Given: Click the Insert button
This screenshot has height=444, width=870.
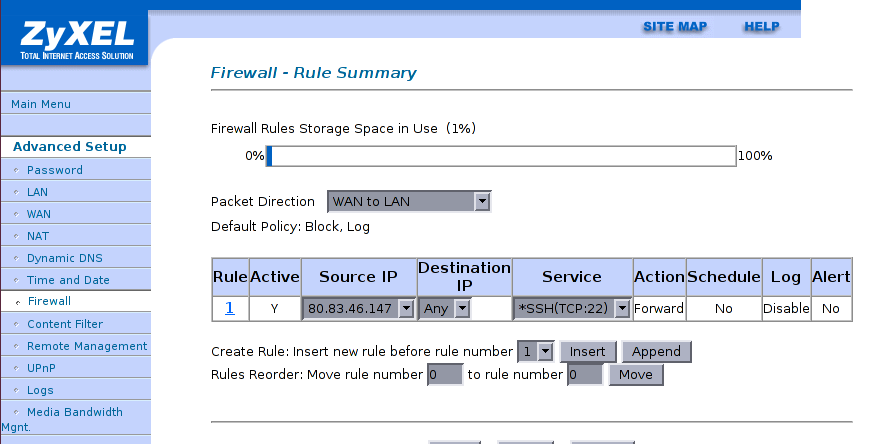Looking at the screenshot, I should pyautogui.click(x=588, y=351).
